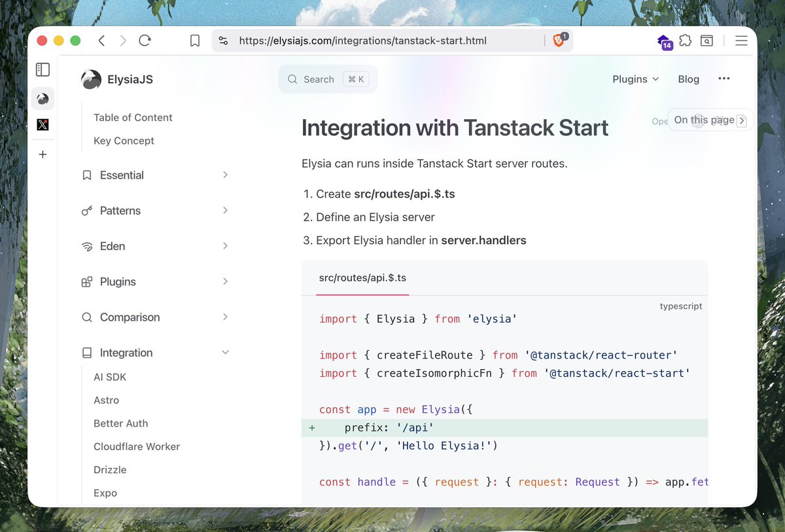This screenshot has height=532, width=785.
Task: Click the highlighted prefix: '/api' code line
Action: (504, 428)
